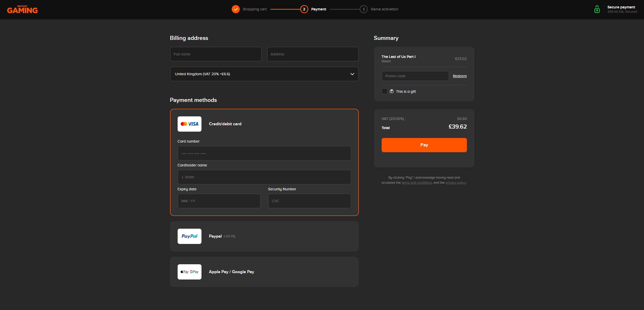The height and width of the screenshot is (310, 644).
Task: Expand payment method Apple Pay option
Action: click(264, 271)
